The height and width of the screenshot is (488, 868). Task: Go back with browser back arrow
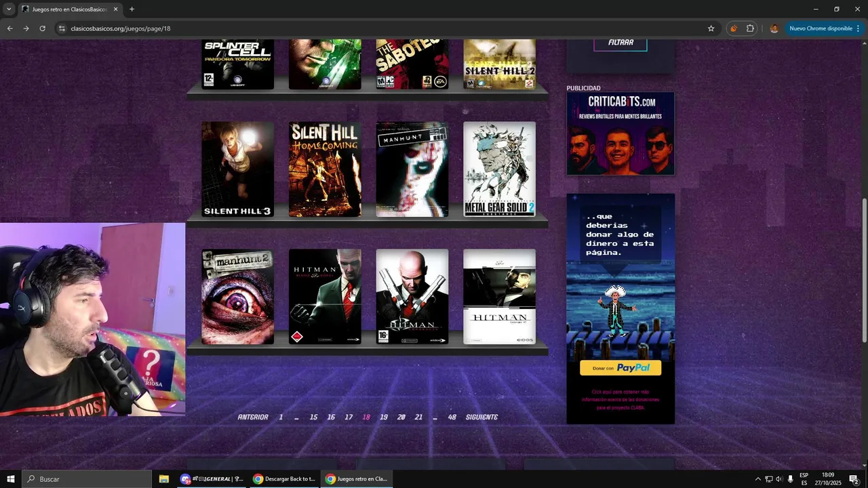pyautogui.click(x=9, y=28)
